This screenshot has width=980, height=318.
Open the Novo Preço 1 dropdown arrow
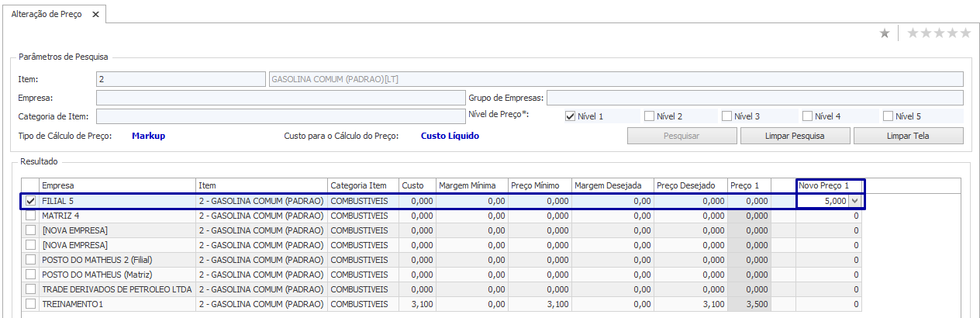(855, 201)
